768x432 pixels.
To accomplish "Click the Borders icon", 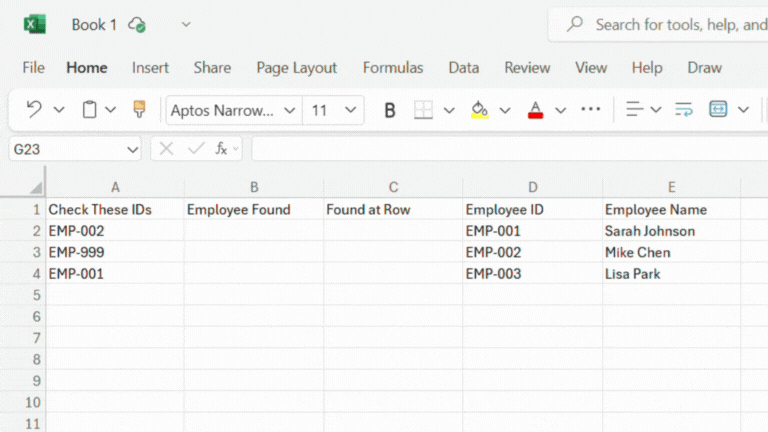I will pyautogui.click(x=423, y=110).
